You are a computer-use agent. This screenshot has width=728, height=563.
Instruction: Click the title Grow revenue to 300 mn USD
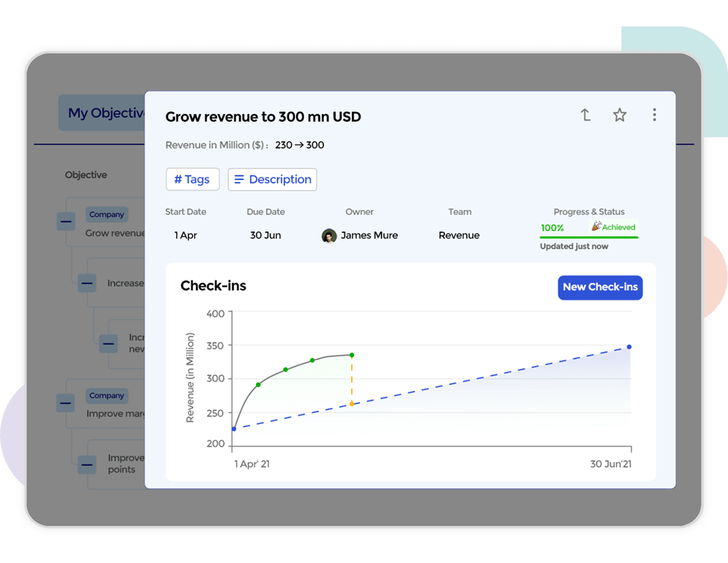click(264, 117)
